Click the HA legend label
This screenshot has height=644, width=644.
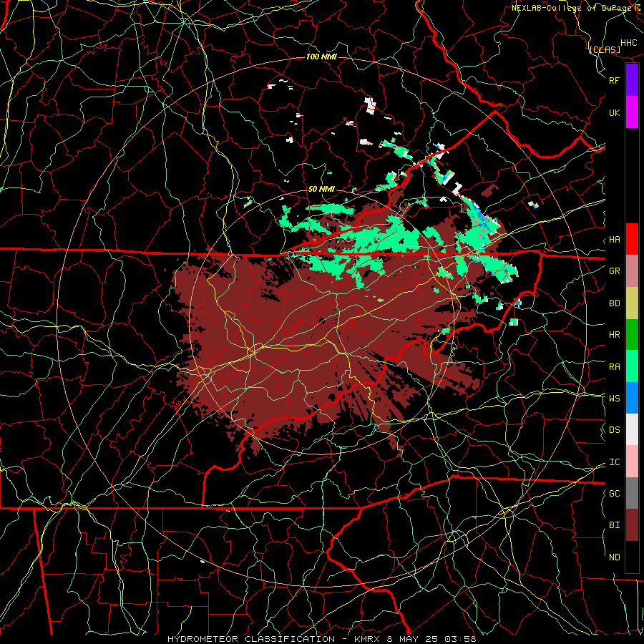[x=615, y=240]
